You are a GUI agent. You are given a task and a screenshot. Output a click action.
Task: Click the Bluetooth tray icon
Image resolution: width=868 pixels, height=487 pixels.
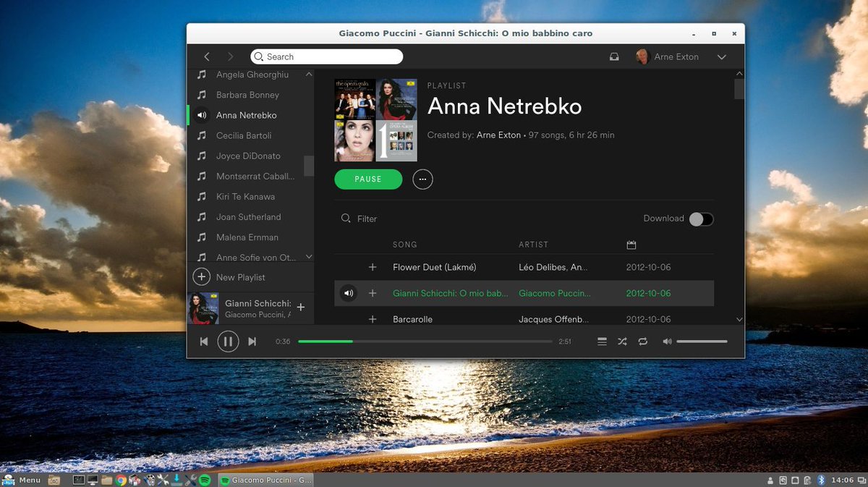point(821,480)
